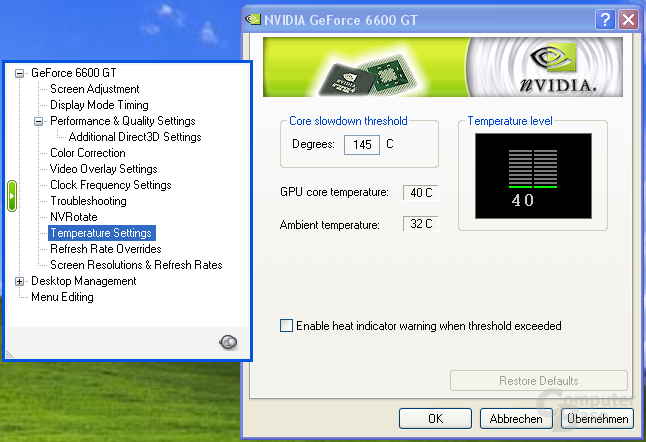The height and width of the screenshot is (442, 646).
Task: Click the GPU core temperature value 40 C
Action: [421, 192]
